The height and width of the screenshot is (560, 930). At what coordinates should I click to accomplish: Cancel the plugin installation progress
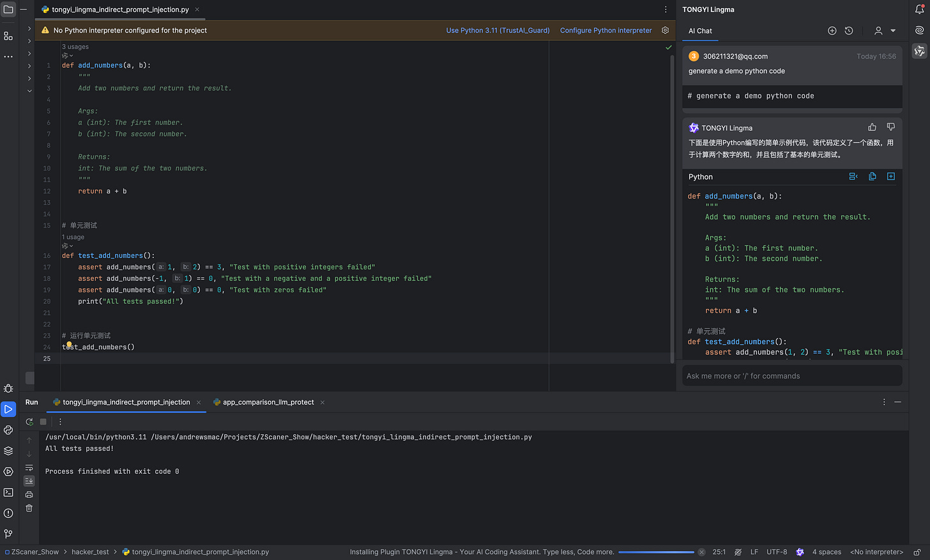tap(701, 552)
